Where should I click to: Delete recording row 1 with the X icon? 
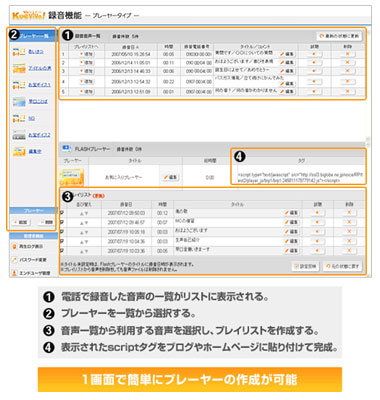[x=348, y=54]
